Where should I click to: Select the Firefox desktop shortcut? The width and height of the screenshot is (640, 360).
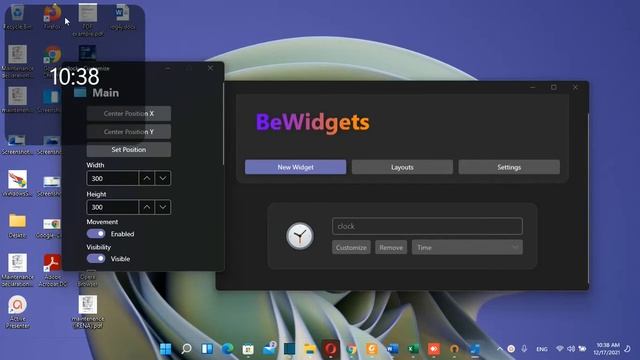52,17
